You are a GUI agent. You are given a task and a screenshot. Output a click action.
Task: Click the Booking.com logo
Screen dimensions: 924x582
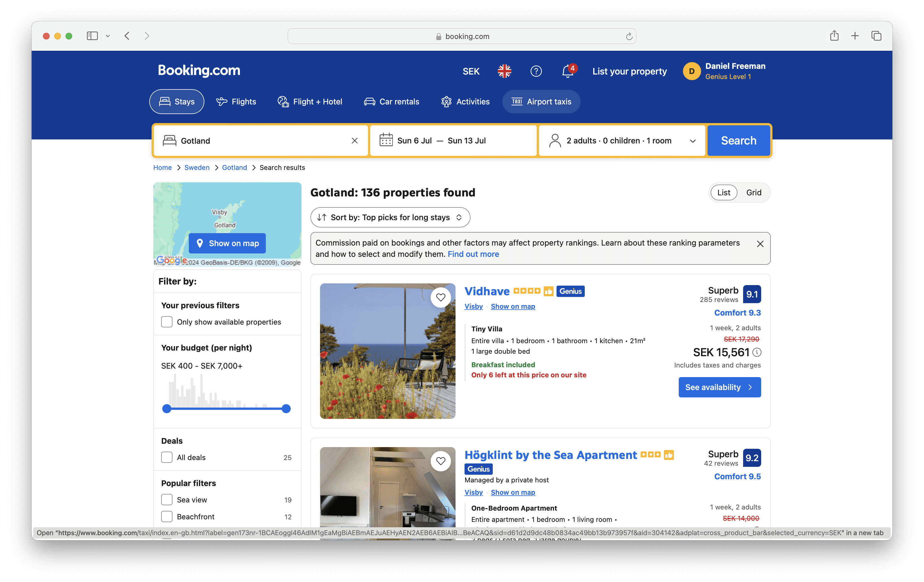click(x=199, y=70)
